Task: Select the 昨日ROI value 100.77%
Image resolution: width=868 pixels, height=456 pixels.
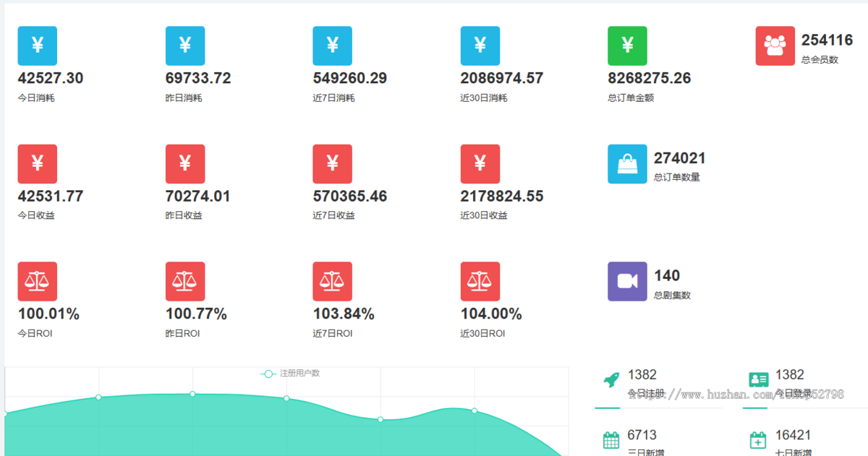Action: point(196,314)
